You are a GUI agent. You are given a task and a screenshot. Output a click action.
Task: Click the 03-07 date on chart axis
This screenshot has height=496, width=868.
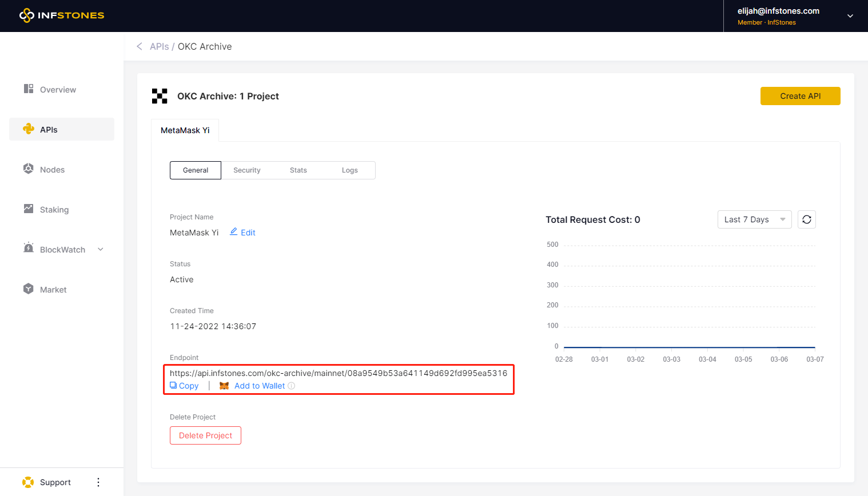pyautogui.click(x=815, y=359)
